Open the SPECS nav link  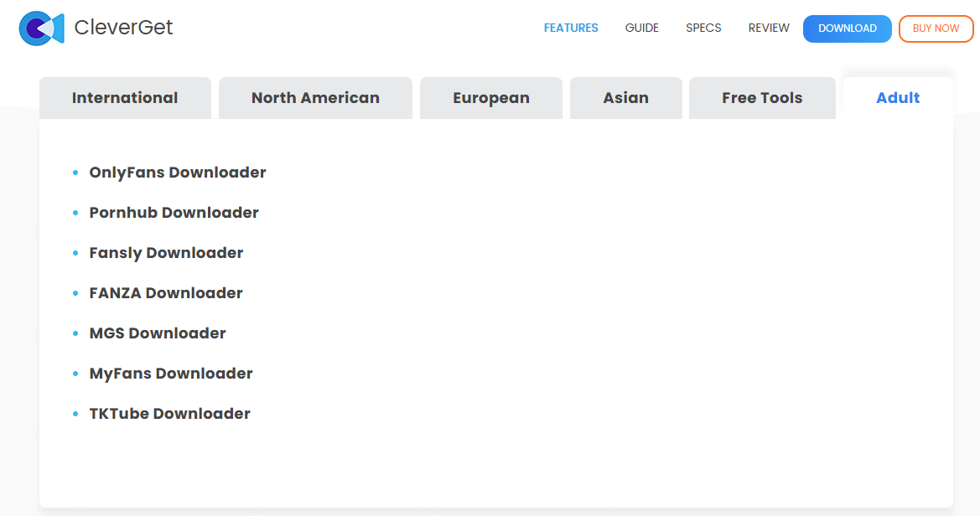tap(703, 28)
